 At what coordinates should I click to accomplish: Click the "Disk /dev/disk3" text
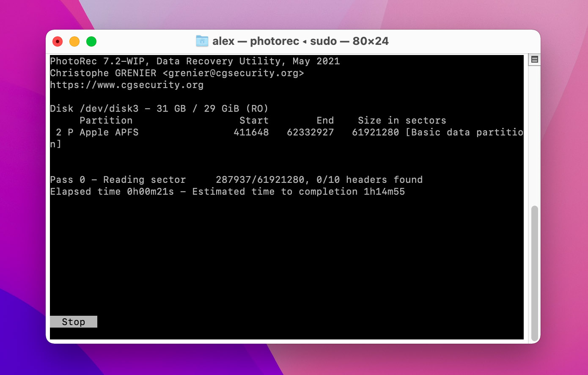coord(94,109)
